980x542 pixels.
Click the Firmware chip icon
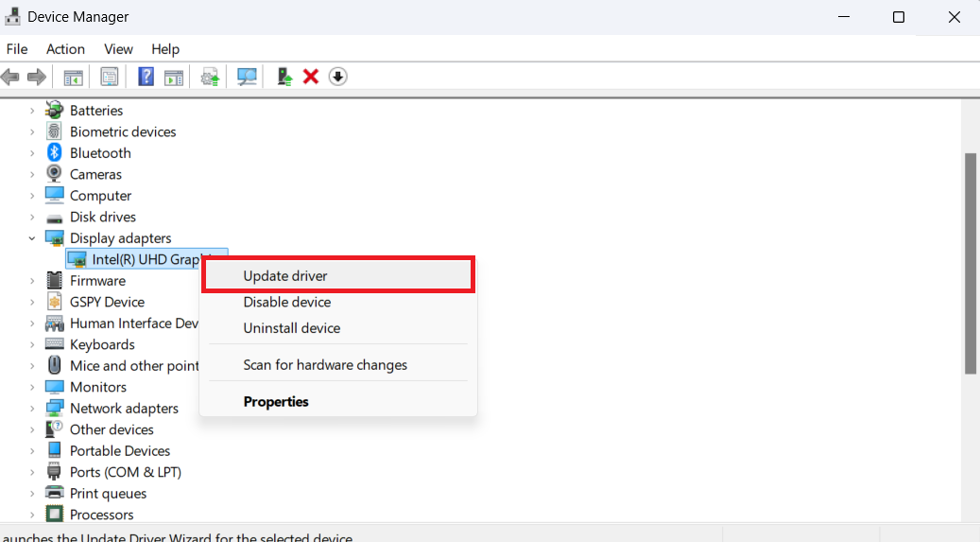pos(55,280)
